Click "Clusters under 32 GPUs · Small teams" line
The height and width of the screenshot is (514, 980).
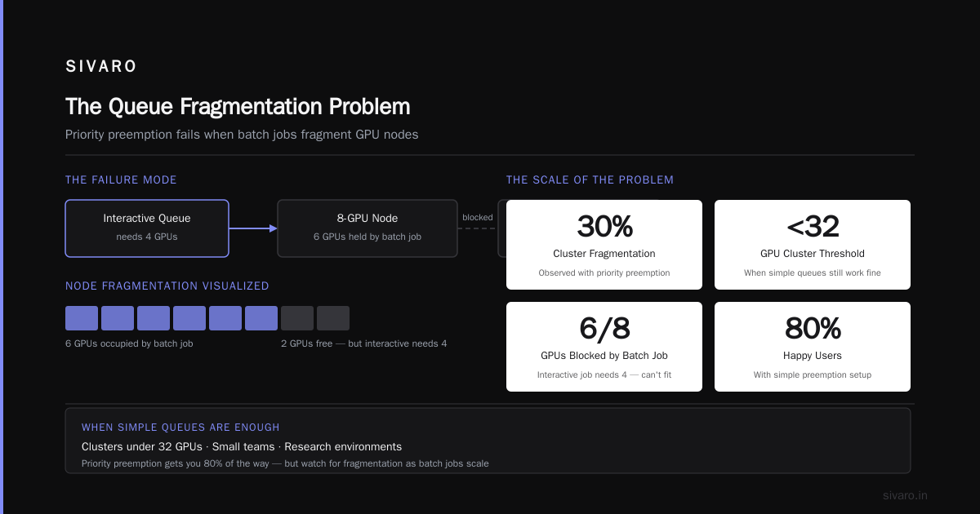click(242, 447)
